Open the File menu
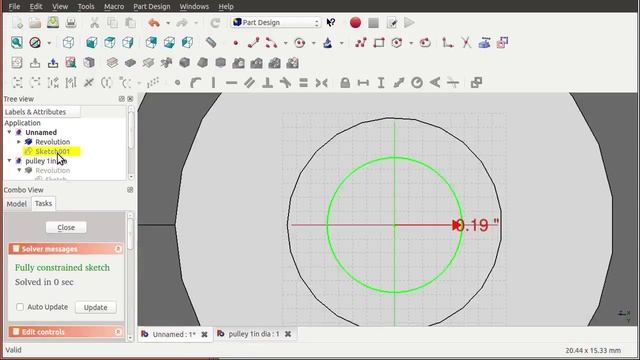 [x=14, y=7]
